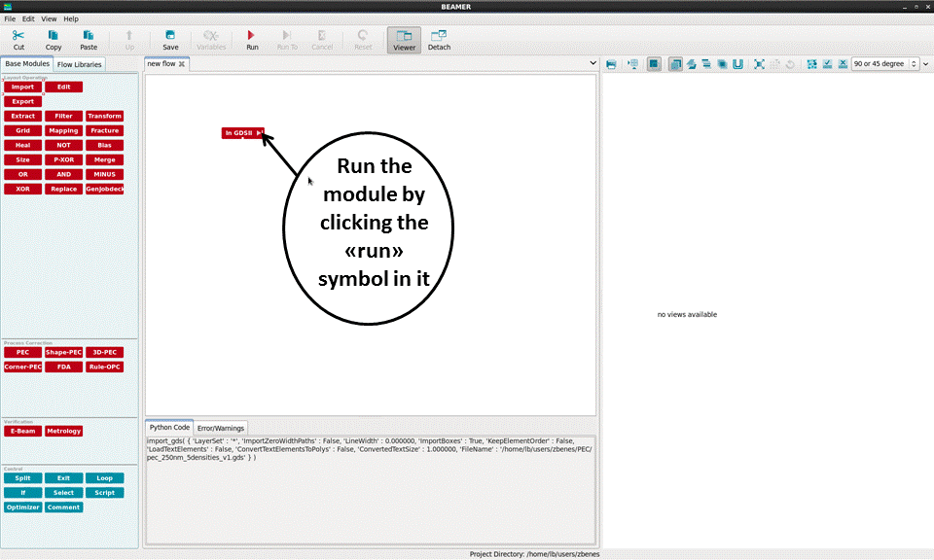This screenshot has width=934, height=560.
Task: Expand the flow tab list chevron
Action: point(593,63)
